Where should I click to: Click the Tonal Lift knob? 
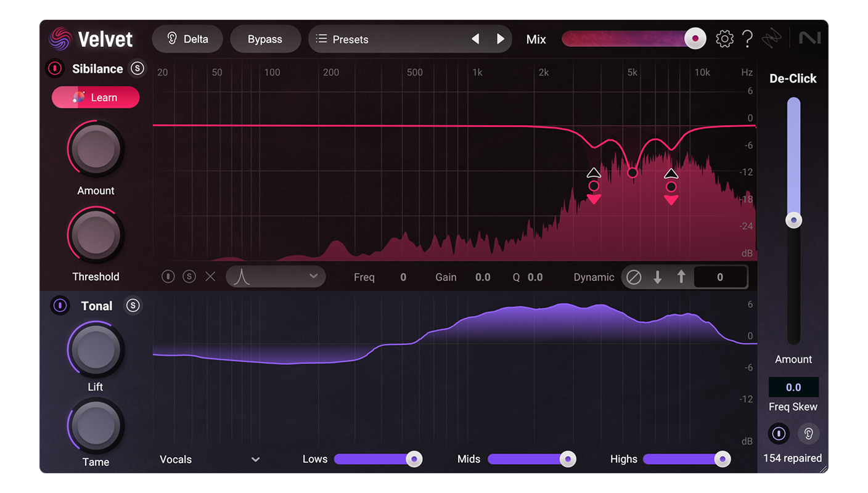96,349
